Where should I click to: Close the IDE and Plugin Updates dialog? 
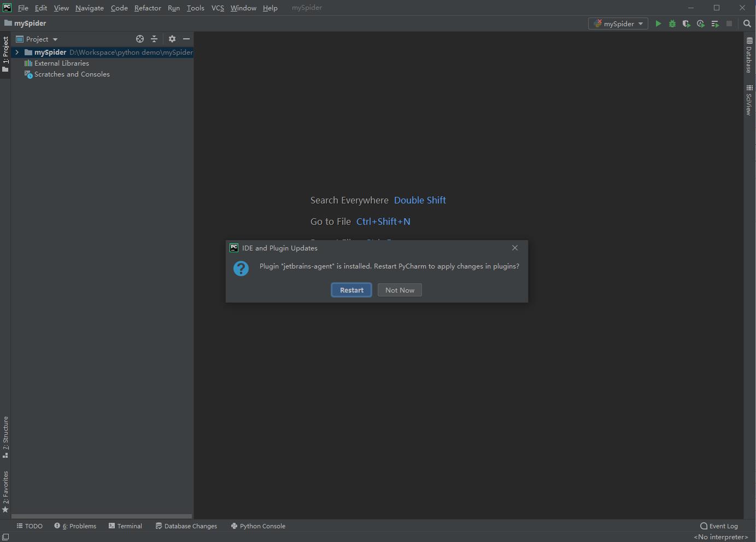[x=515, y=248]
